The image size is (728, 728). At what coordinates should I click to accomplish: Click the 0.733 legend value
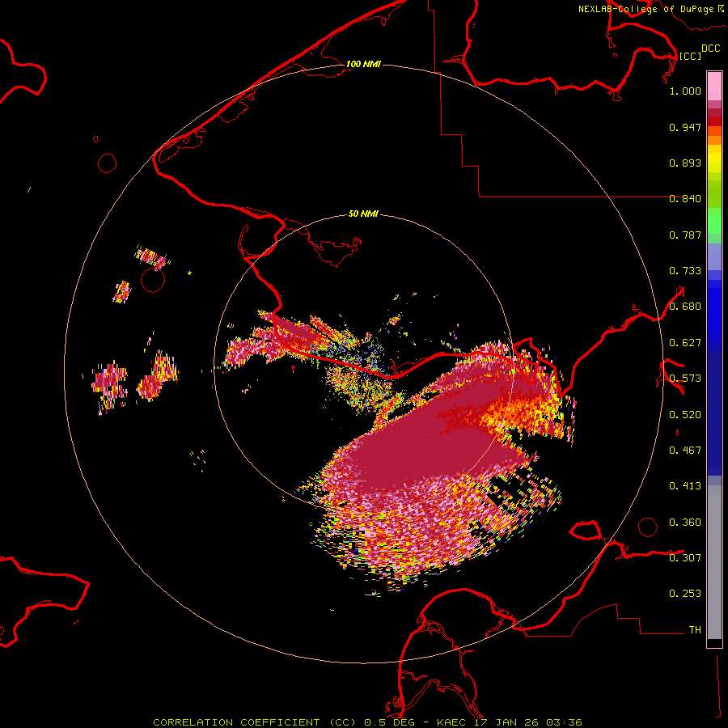[685, 271]
